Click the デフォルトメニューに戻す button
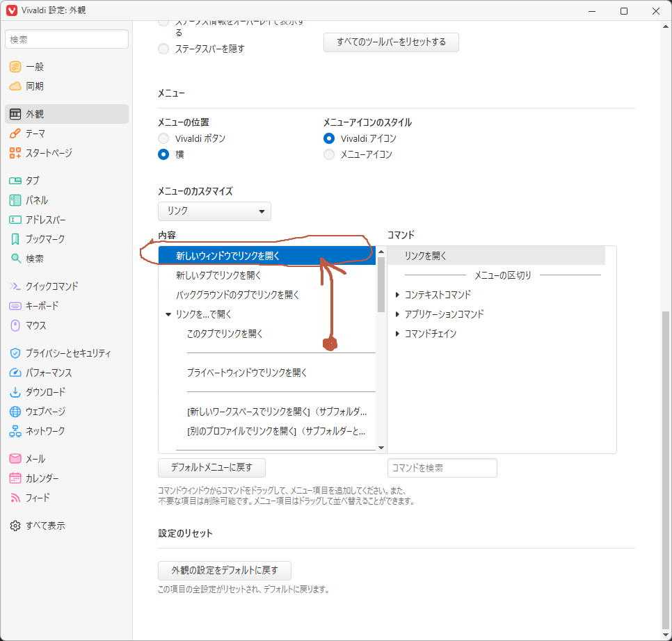 coord(211,468)
